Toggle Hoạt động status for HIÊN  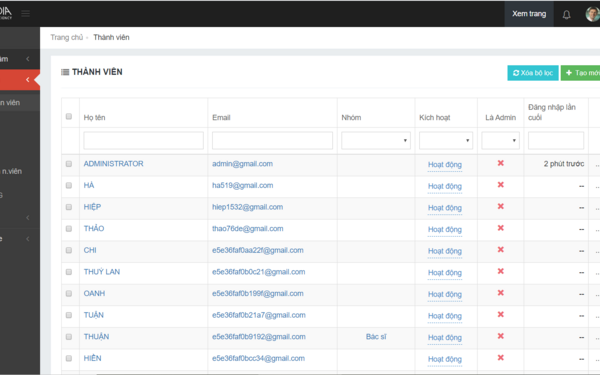click(x=445, y=359)
